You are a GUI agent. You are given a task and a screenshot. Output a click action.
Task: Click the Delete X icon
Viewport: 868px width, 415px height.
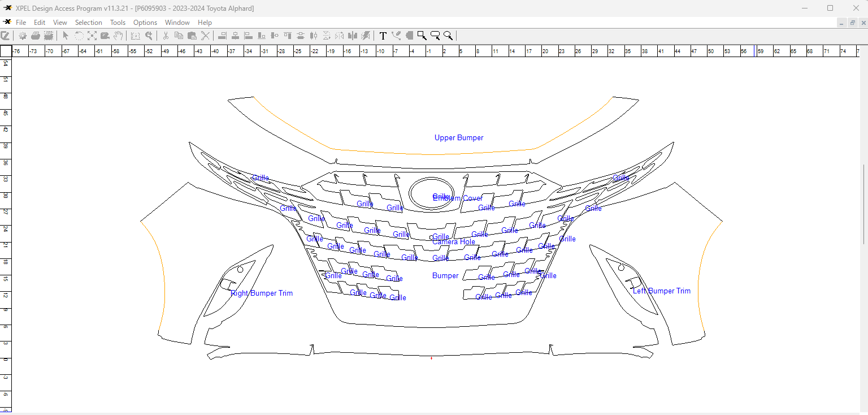point(205,36)
